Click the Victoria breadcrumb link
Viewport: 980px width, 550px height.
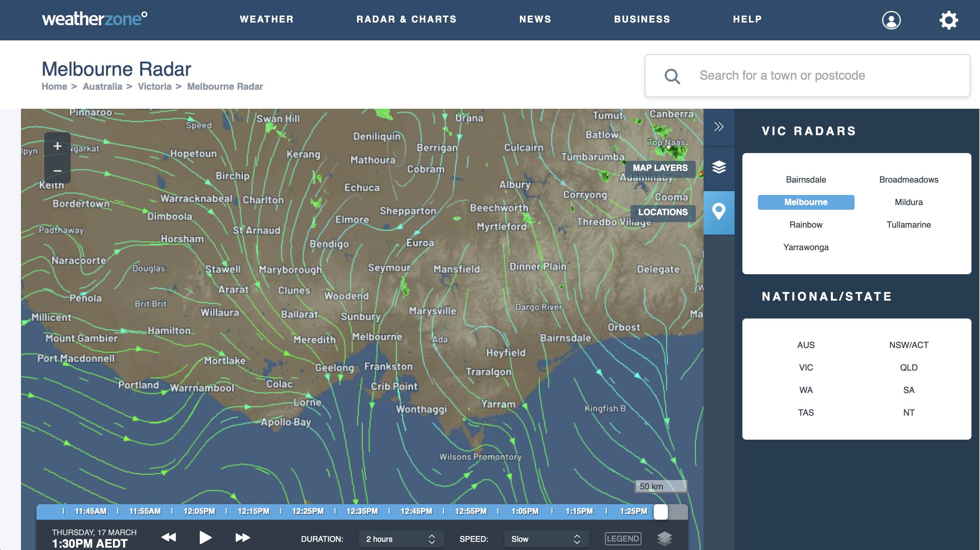pos(155,87)
